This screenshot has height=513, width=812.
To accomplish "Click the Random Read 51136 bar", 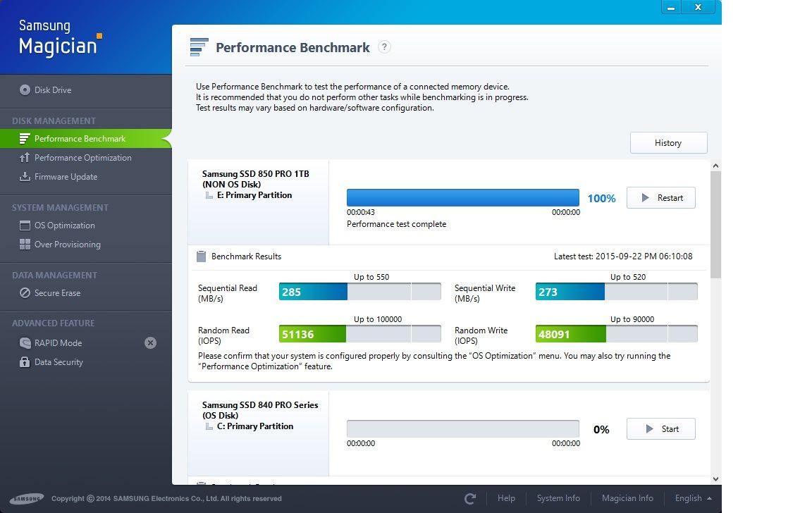I will coord(360,334).
